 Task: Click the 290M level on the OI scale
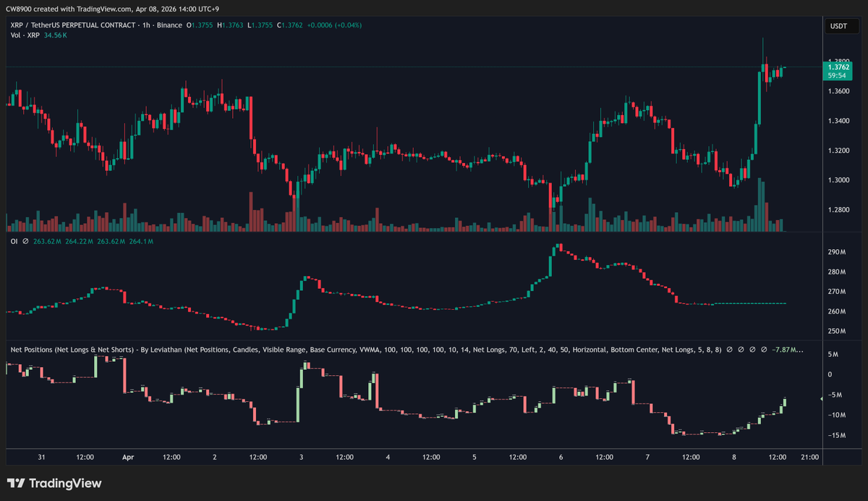836,252
